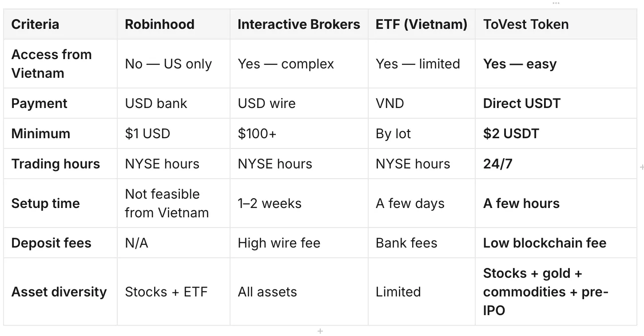Click the Low blockchain fee cell
This screenshot has height=336, width=644.
click(x=556, y=243)
